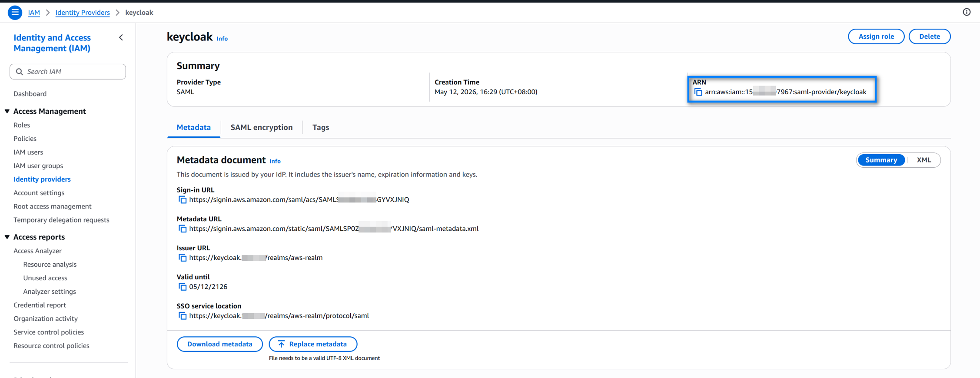Click Replace metadata button

click(313, 344)
